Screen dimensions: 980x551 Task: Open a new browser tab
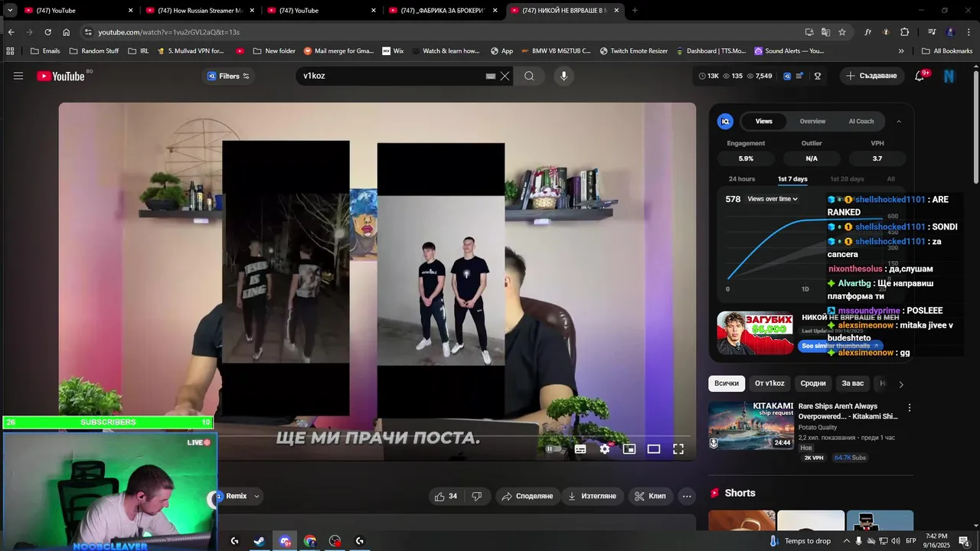coord(635,11)
